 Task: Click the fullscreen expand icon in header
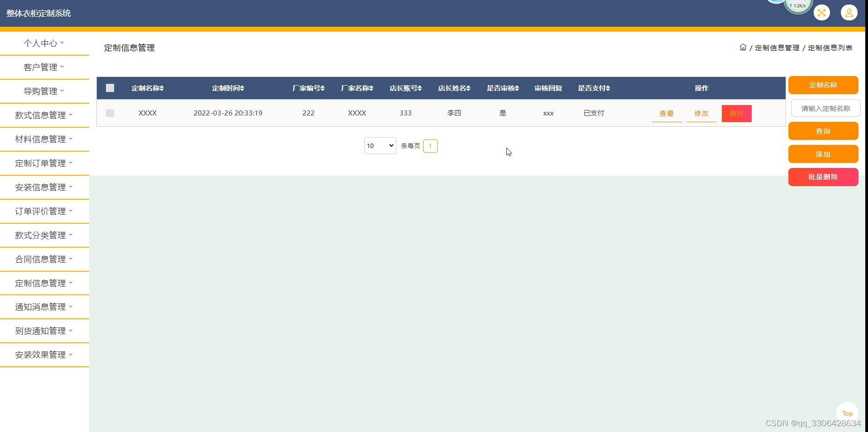coord(821,13)
